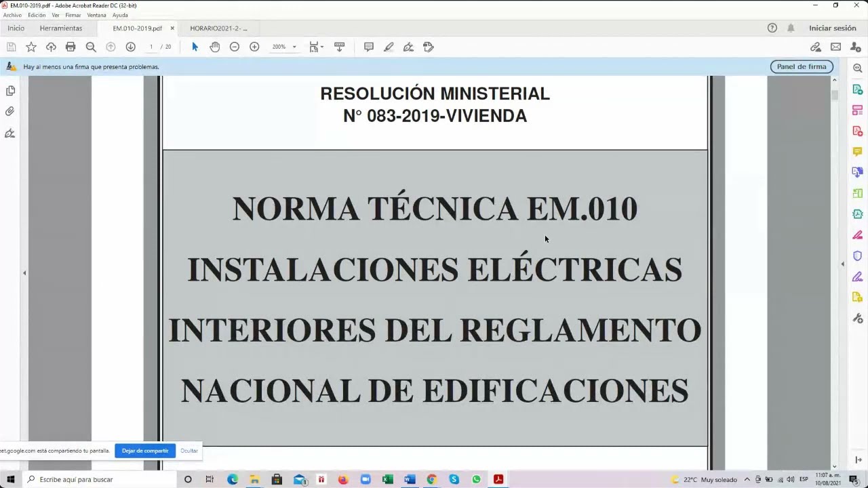Click the cloud upload icon
This screenshot has height=488, width=868.
click(x=51, y=47)
